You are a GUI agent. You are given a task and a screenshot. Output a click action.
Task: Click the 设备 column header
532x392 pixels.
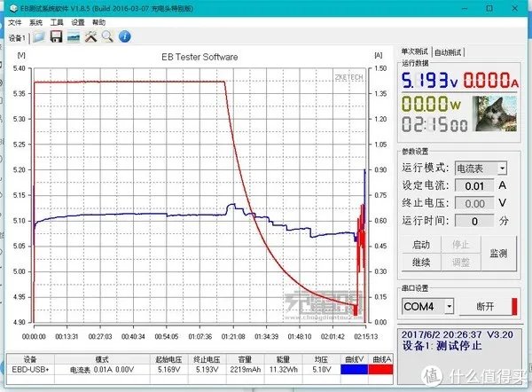coord(30,359)
